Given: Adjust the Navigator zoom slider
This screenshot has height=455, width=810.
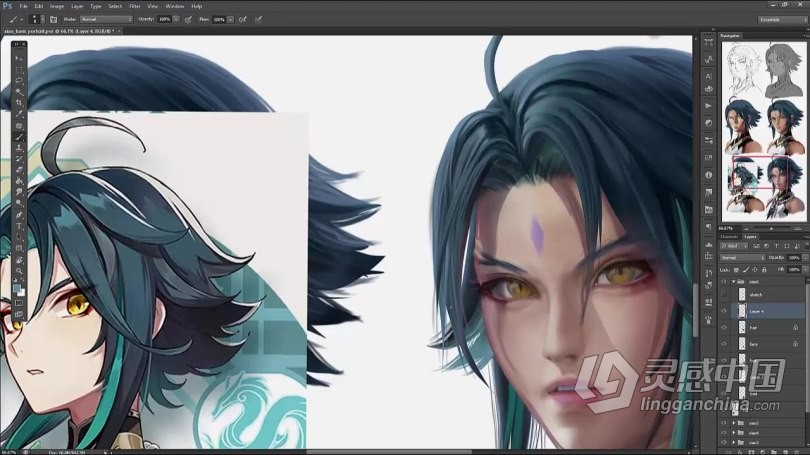Looking at the screenshot, I should (771, 228).
